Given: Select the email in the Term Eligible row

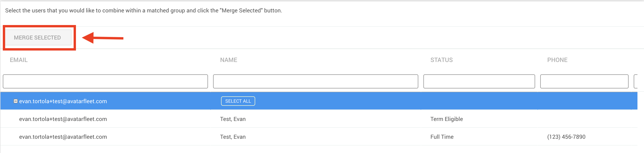Looking at the screenshot, I should point(63,119).
